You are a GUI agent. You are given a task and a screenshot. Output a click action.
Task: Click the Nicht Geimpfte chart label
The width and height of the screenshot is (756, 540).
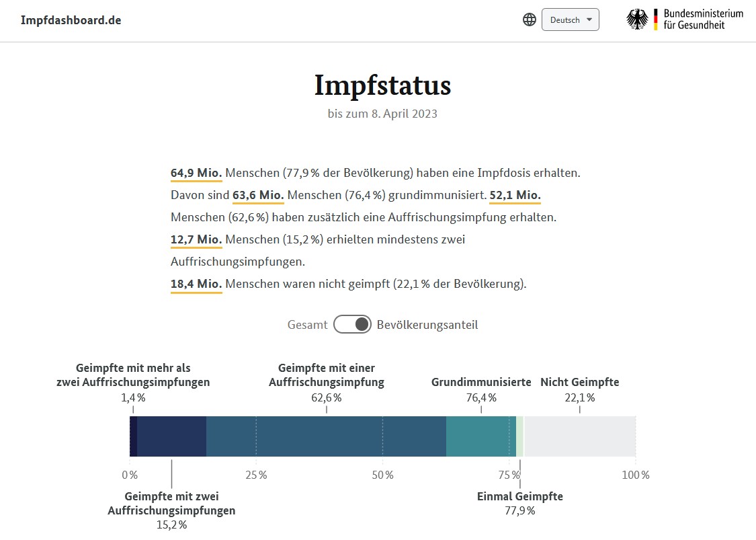(579, 382)
